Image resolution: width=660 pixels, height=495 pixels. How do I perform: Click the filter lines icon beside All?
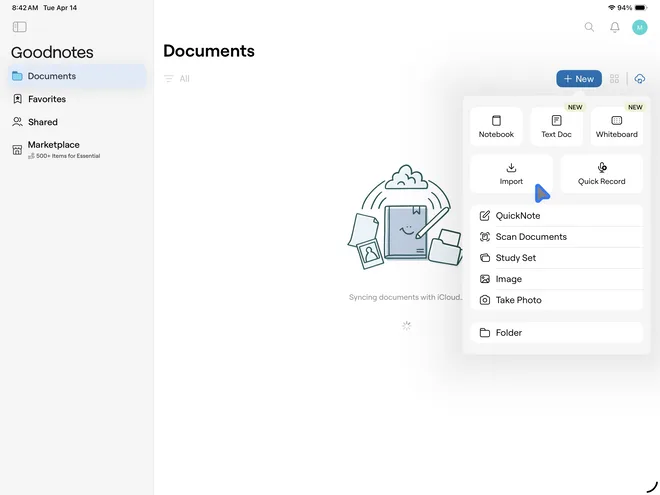[169, 79]
